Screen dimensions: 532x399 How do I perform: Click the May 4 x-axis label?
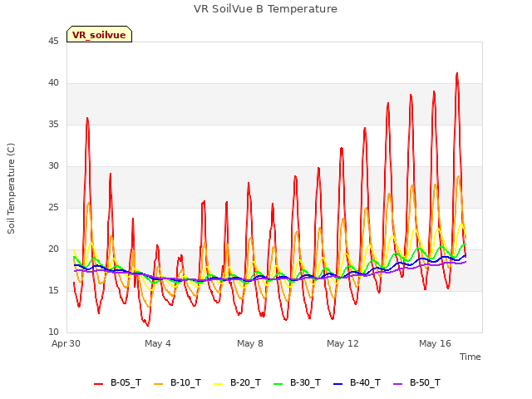click(x=158, y=343)
